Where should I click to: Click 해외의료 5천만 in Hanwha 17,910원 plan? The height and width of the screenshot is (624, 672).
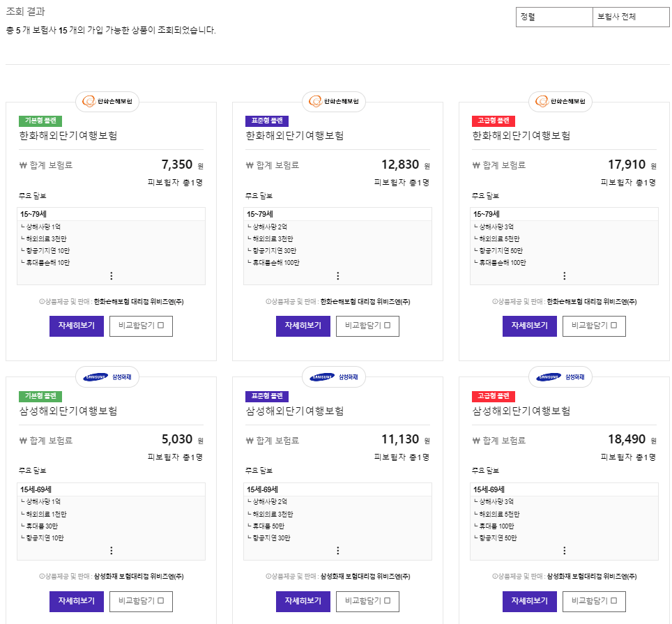[499, 238]
